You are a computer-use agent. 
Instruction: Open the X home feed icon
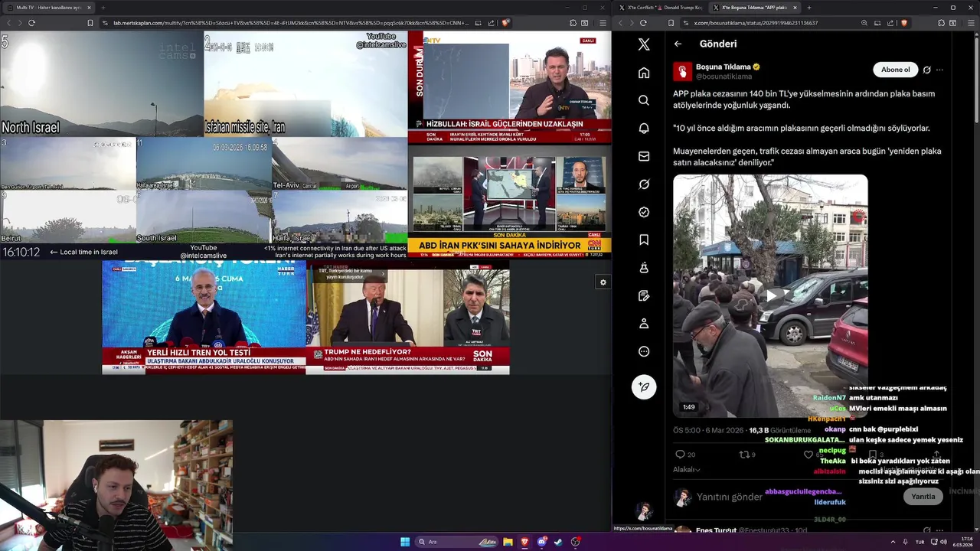pos(644,73)
